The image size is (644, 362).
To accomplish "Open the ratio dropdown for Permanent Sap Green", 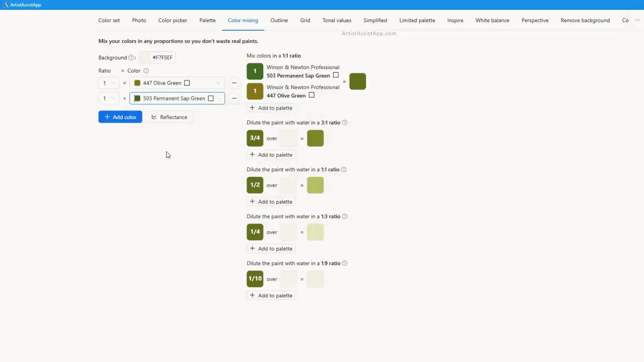I will pyautogui.click(x=108, y=99).
